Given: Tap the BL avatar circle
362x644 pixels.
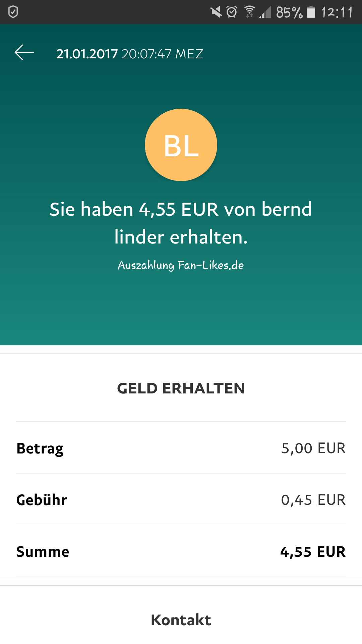Looking at the screenshot, I should point(181,145).
